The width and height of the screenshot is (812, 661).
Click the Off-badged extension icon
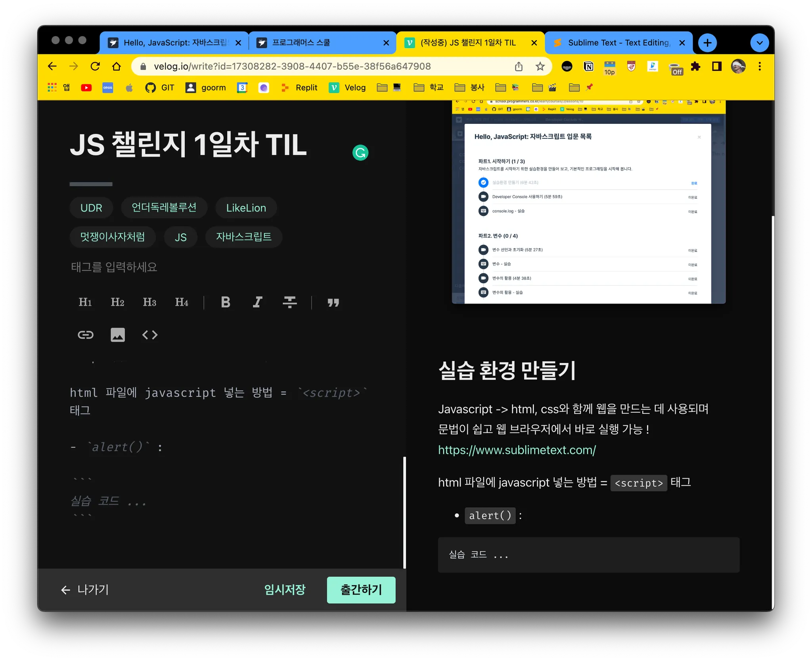pyautogui.click(x=675, y=68)
